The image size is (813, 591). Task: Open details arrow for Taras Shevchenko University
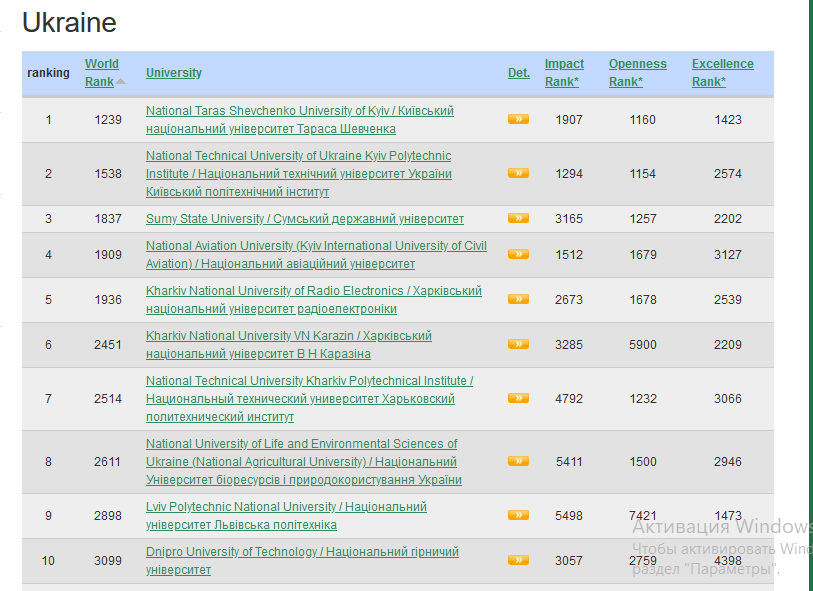[518, 119]
